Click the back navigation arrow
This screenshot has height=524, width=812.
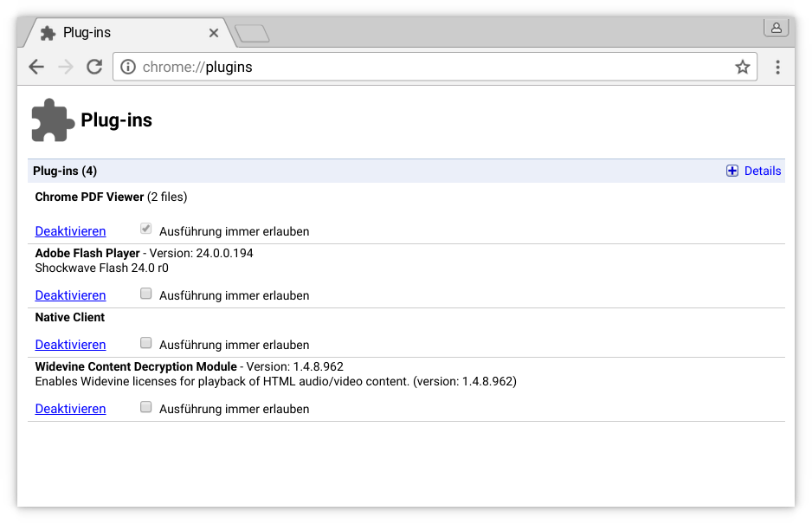pos(35,67)
